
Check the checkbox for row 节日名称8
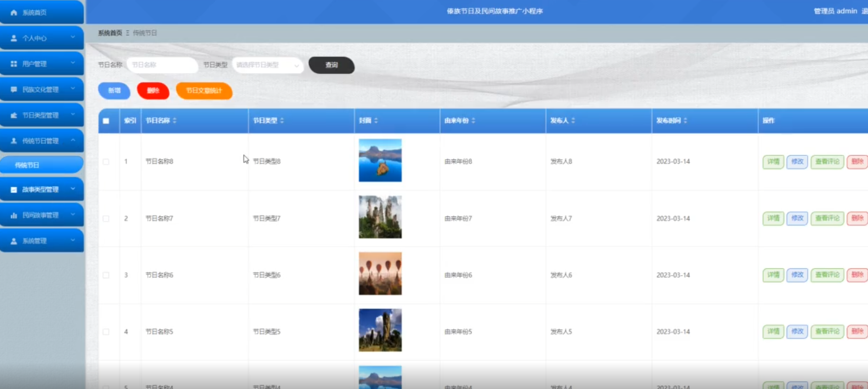tap(106, 161)
